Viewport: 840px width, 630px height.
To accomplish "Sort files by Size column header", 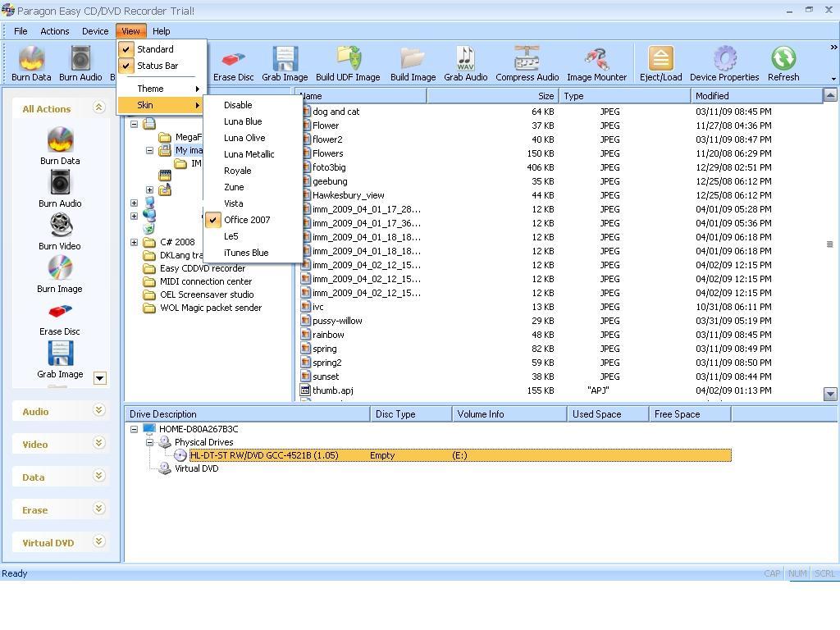I will click(493, 96).
